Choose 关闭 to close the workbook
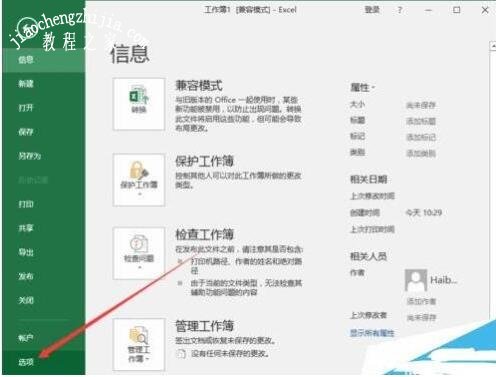Image resolution: width=496 pixels, height=377 pixels. pos(26,300)
